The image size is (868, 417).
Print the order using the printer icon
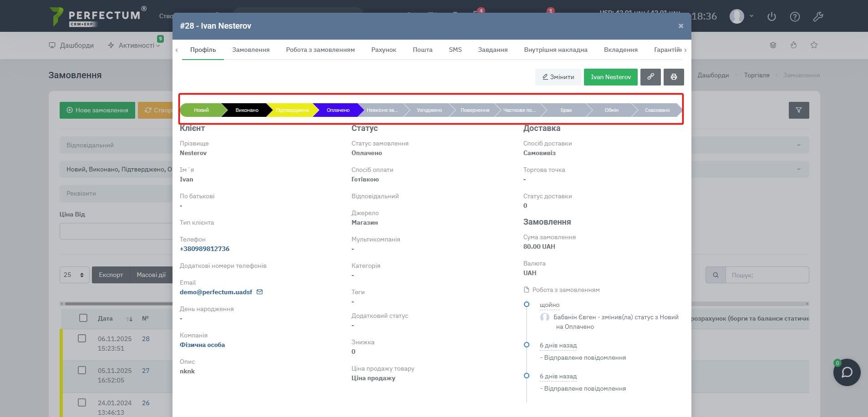674,77
